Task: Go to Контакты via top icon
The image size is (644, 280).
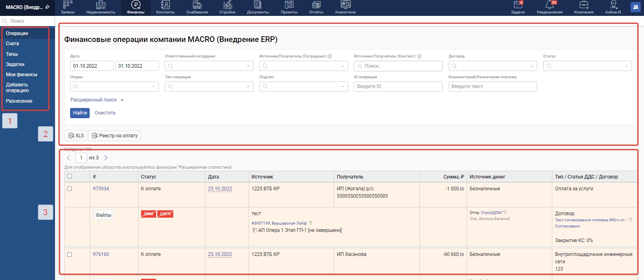Action: (165, 5)
